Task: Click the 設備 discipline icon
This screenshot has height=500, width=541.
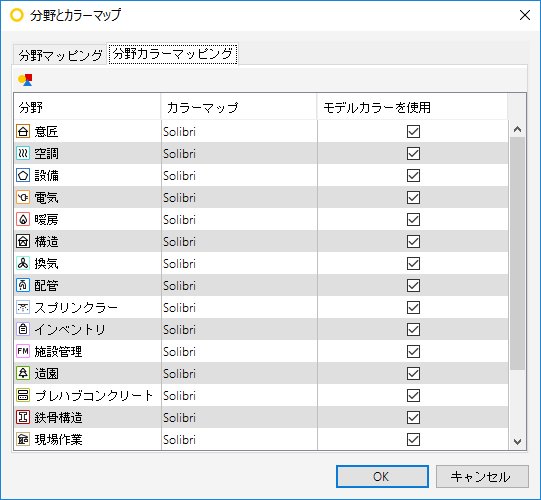Action: pos(23,175)
